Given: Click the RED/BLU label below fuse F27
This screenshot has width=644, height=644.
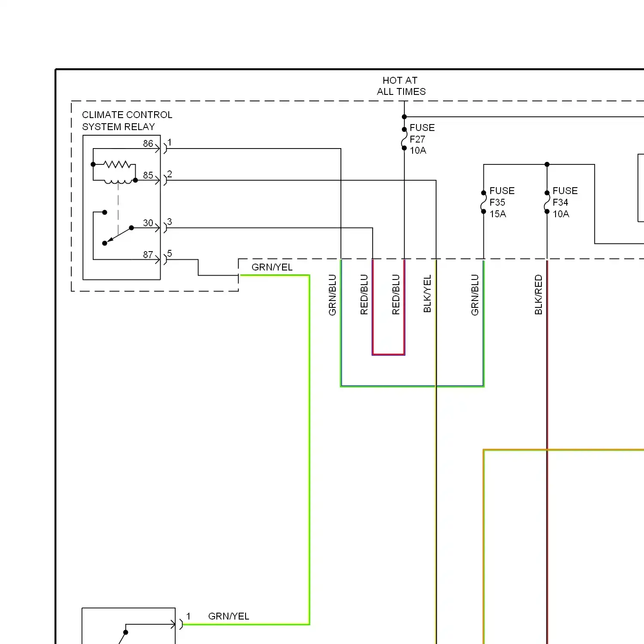Looking at the screenshot, I should (396, 295).
